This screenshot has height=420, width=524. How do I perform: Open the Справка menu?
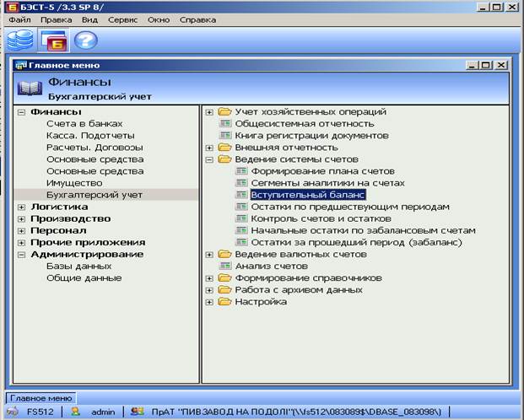point(197,19)
